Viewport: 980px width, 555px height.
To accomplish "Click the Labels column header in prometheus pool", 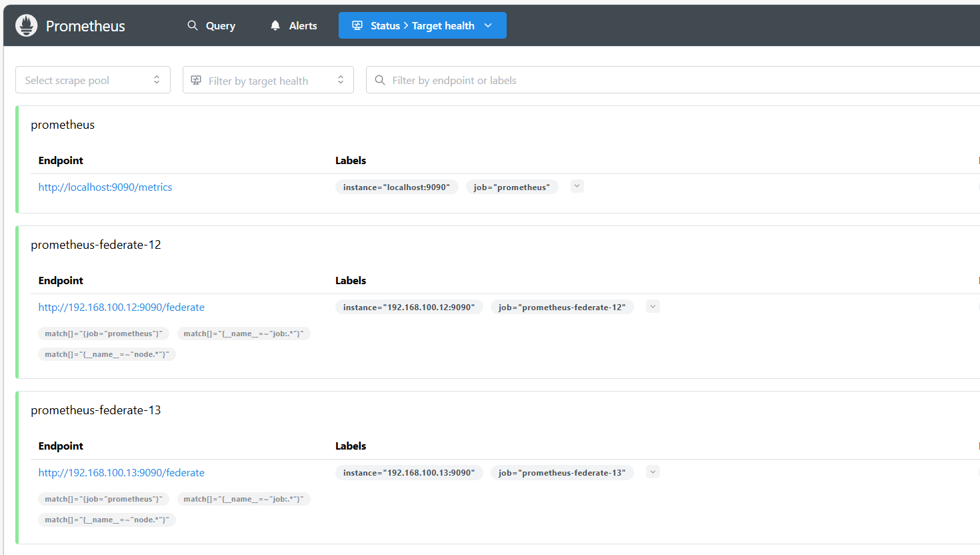I will [x=351, y=161].
